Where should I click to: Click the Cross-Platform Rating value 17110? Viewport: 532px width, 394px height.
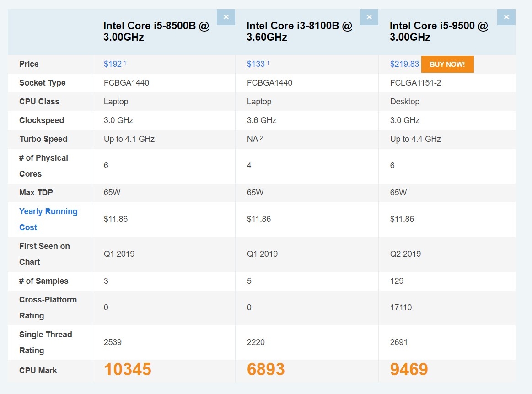coord(401,308)
